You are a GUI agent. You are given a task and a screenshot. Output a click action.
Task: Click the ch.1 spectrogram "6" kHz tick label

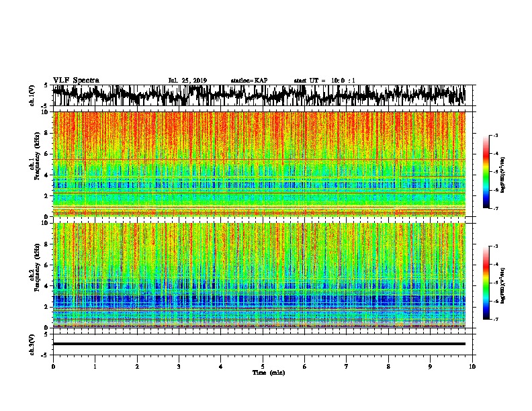pyautogui.click(x=47, y=154)
